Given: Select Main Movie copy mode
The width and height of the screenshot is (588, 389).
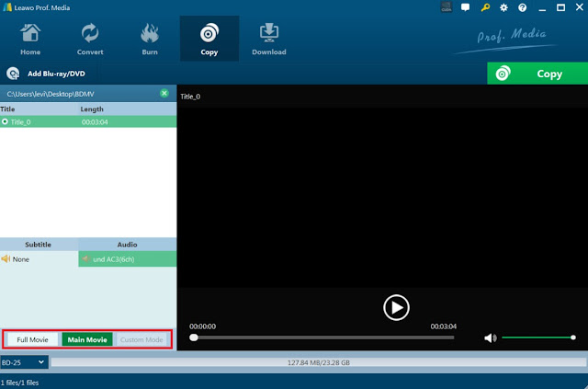Looking at the screenshot, I should pos(87,340).
